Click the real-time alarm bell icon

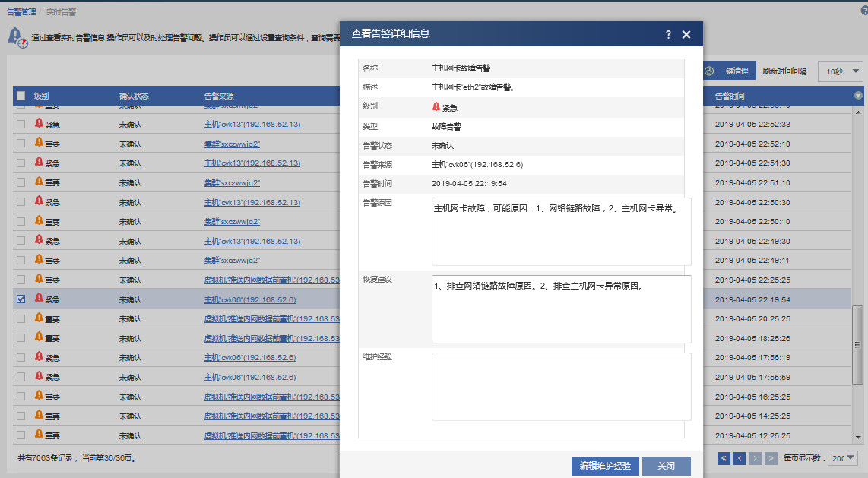[16, 36]
